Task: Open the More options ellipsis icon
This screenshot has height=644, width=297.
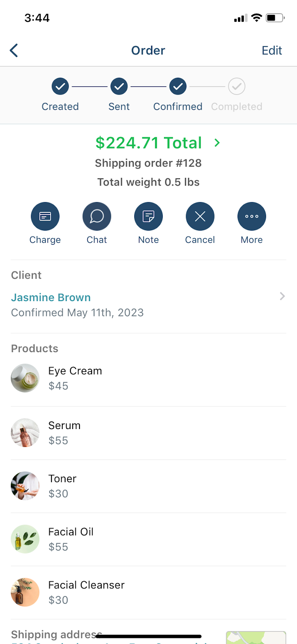Action: tap(252, 217)
